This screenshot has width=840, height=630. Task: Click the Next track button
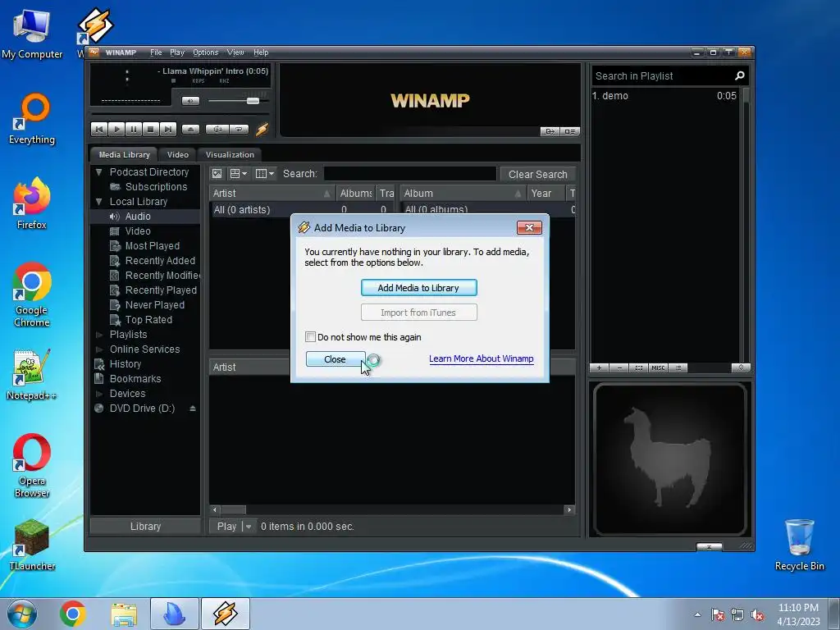click(x=167, y=129)
